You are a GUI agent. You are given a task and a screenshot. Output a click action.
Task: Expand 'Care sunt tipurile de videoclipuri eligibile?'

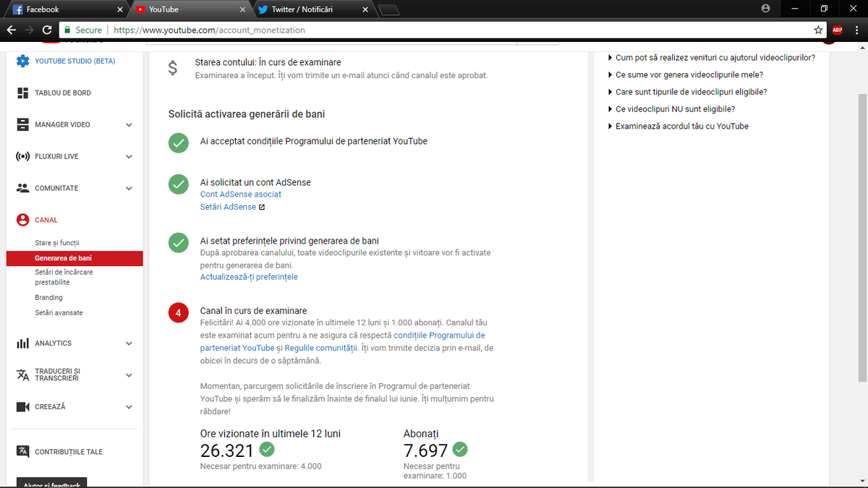(x=688, y=92)
